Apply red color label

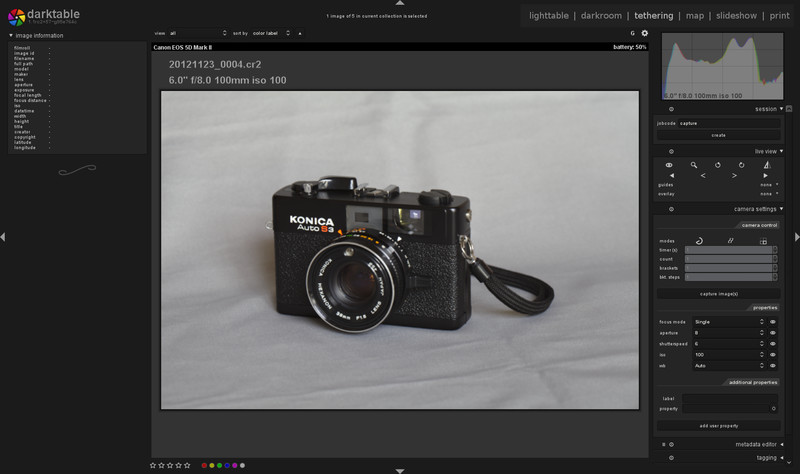pos(204,465)
